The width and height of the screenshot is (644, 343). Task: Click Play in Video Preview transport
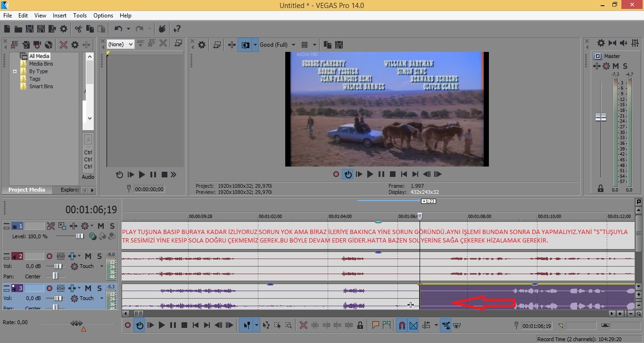pos(370,174)
